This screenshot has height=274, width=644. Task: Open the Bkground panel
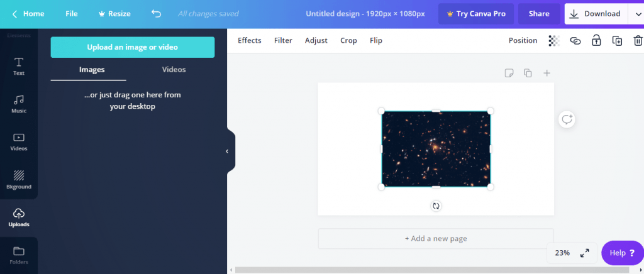pos(19,180)
